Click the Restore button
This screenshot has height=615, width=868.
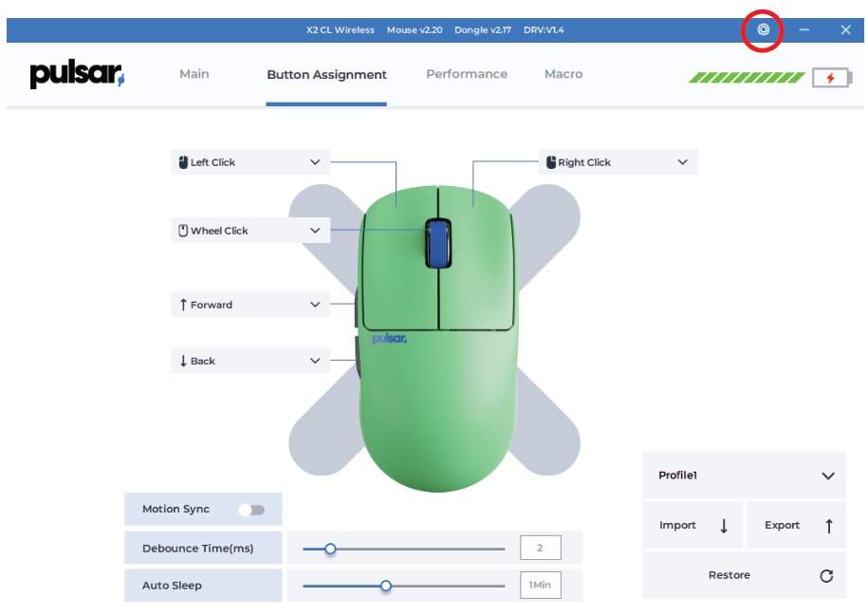pos(744,575)
